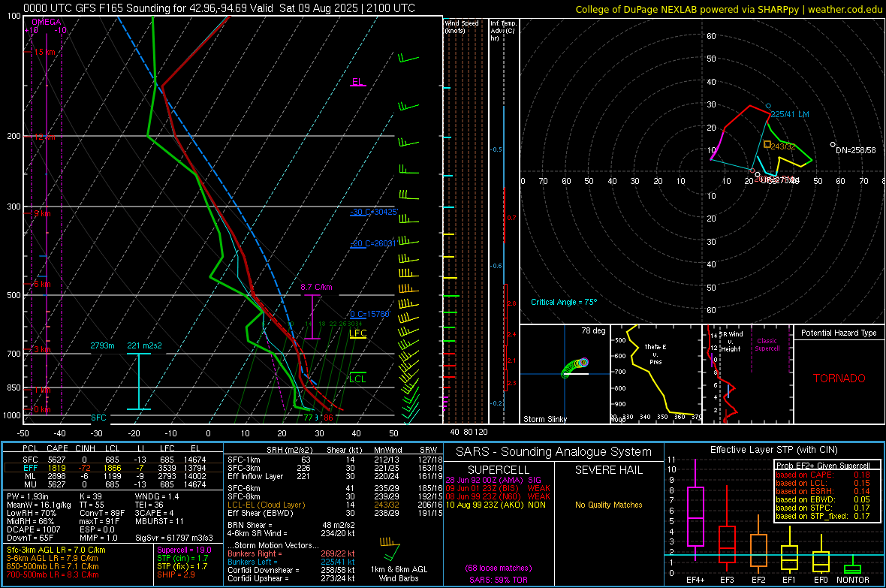Click the 78 deg label in Storm Slinky
Viewport: 886px width, 588px height.
[x=593, y=330]
